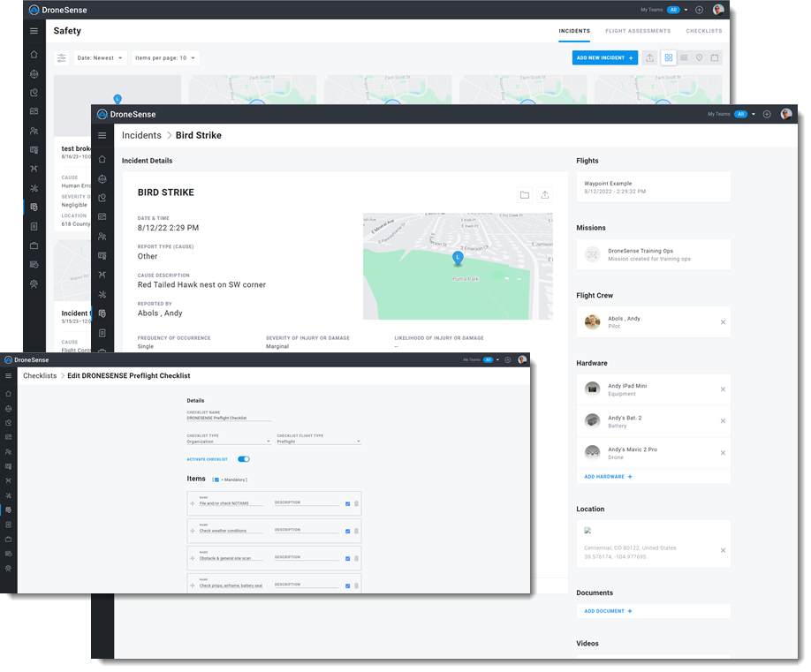Open the Checklist Flight Type dropdown showing Preflight
Screen dimensions: 811x672
coord(319,442)
